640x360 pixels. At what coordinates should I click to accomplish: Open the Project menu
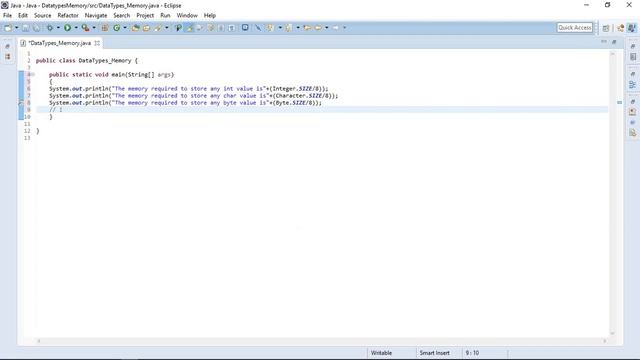click(x=145, y=16)
